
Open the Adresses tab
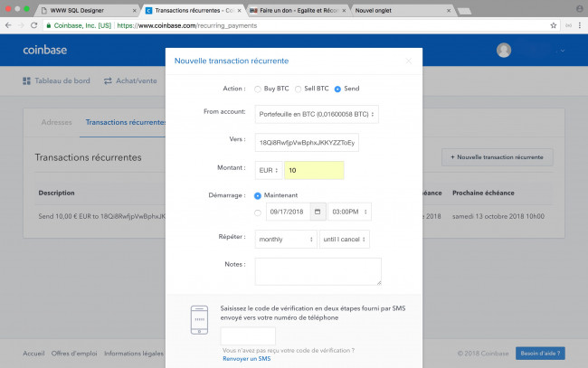pyautogui.click(x=57, y=122)
